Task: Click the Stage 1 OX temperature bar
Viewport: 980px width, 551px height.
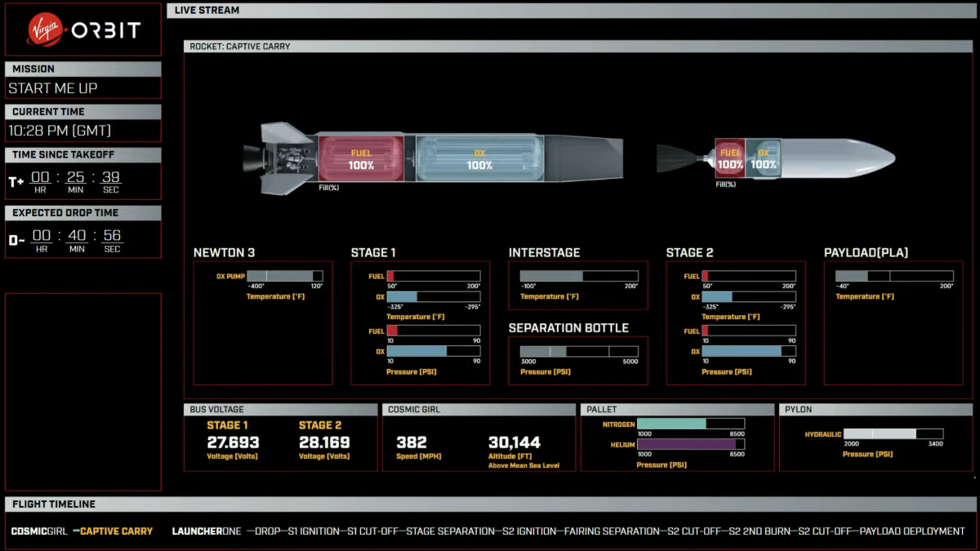Action: tap(434, 296)
